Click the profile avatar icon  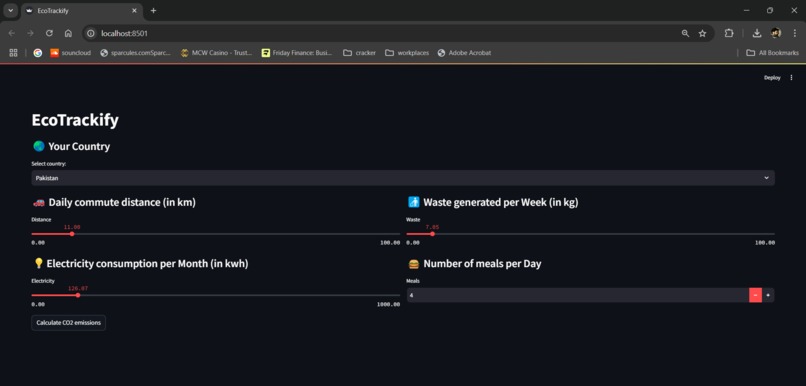point(776,33)
